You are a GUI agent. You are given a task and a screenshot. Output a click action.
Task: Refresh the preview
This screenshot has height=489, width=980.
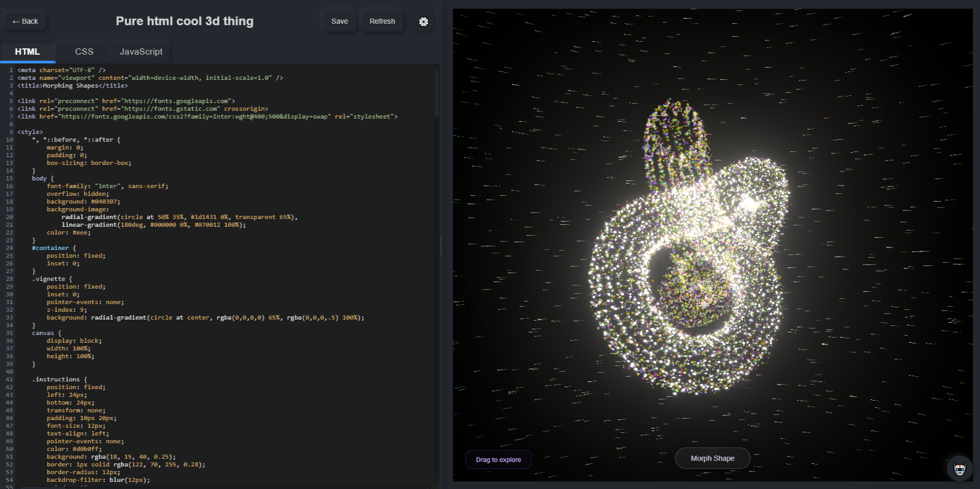click(x=382, y=21)
